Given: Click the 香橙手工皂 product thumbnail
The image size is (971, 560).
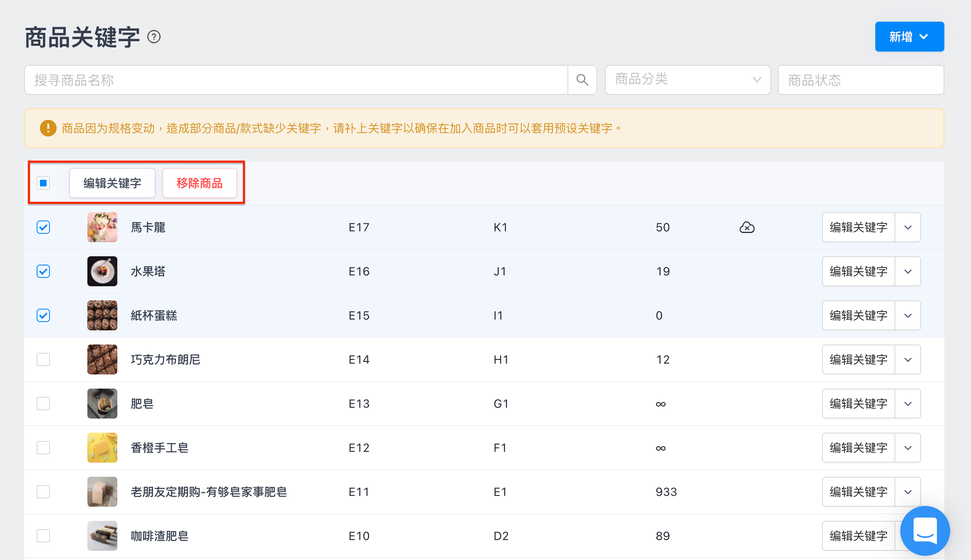Looking at the screenshot, I should pos(102,448).
